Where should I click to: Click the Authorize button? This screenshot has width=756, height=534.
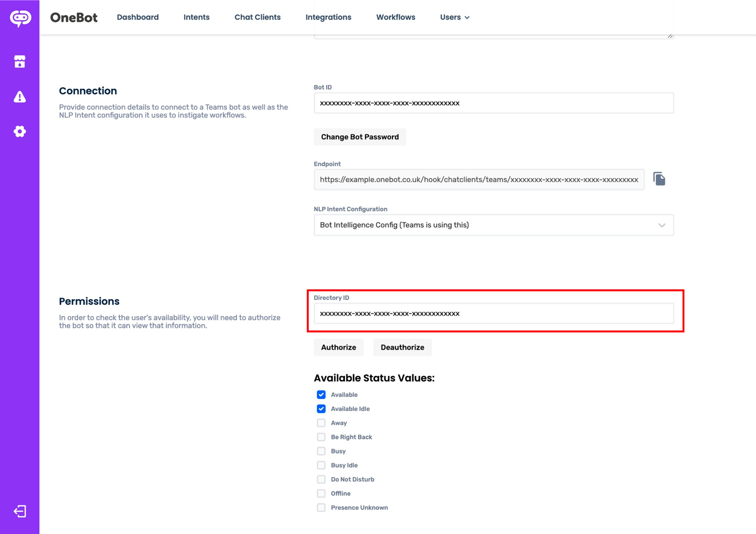pos(339,347)
